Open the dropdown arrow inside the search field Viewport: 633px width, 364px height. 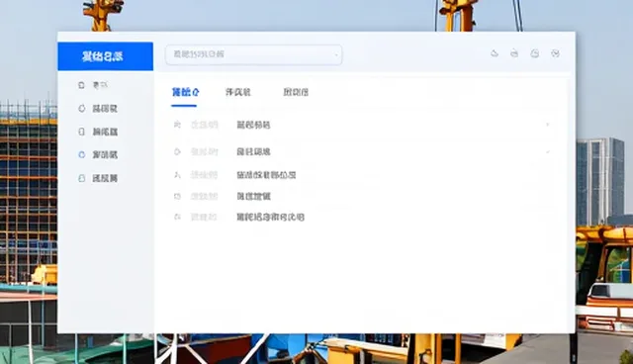click(336, 54)
